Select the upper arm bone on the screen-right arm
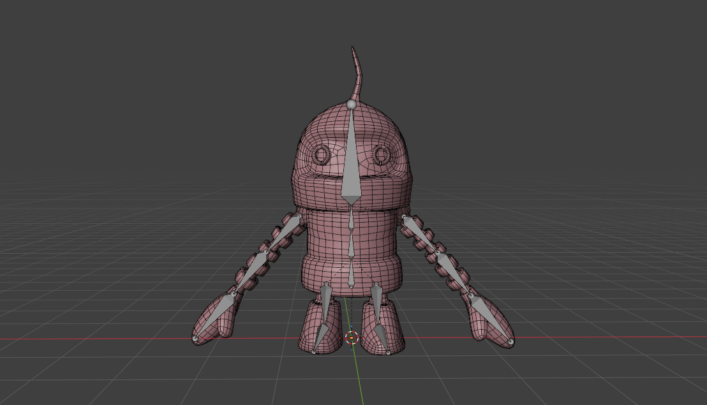Image resolution: width=707 pixels, height=405 pixels. (420, 235)
